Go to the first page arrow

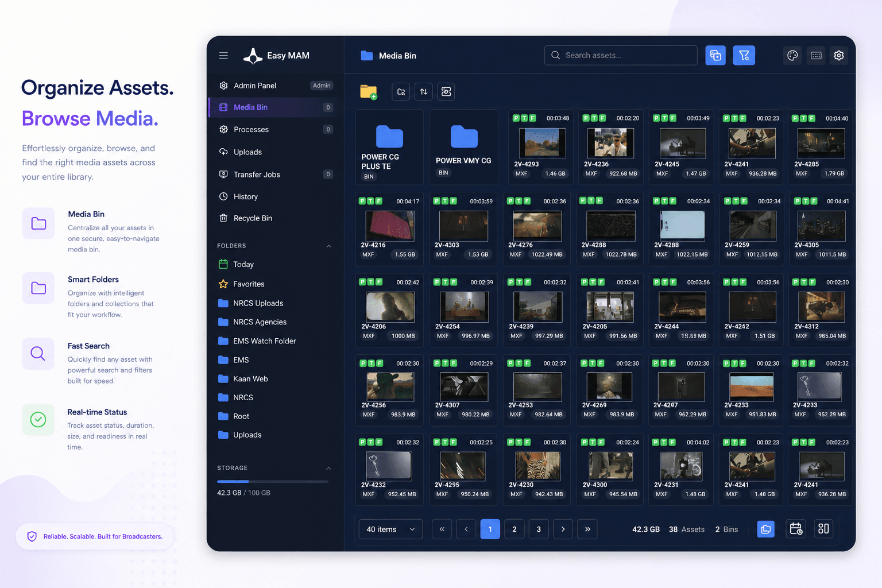(442, 529)
